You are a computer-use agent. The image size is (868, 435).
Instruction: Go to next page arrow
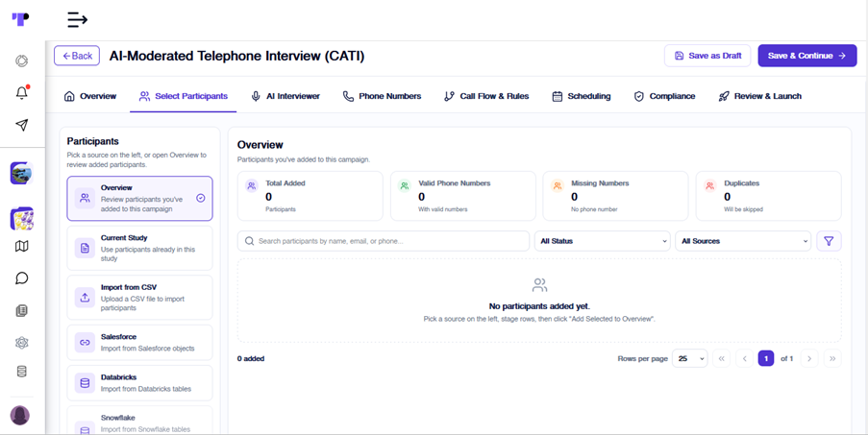click(x=809, y=359)
